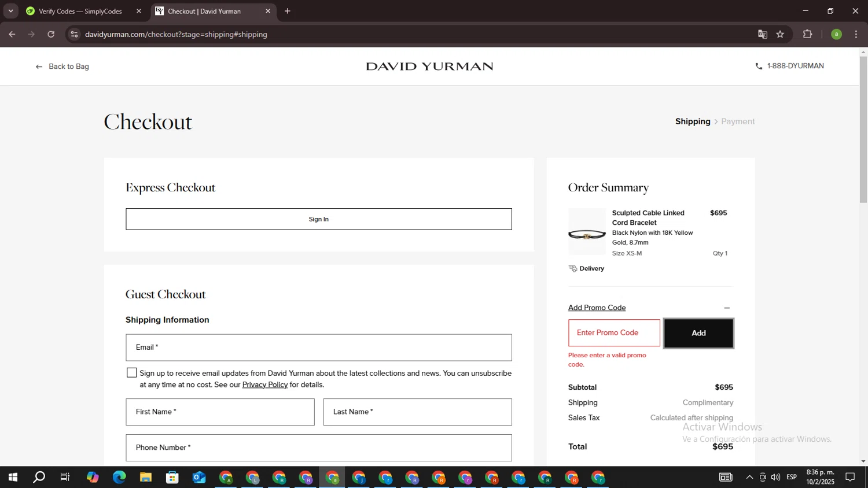868x488 pixels.
Task: Open File Explorer from the taskbar
Action: point(146,478)
